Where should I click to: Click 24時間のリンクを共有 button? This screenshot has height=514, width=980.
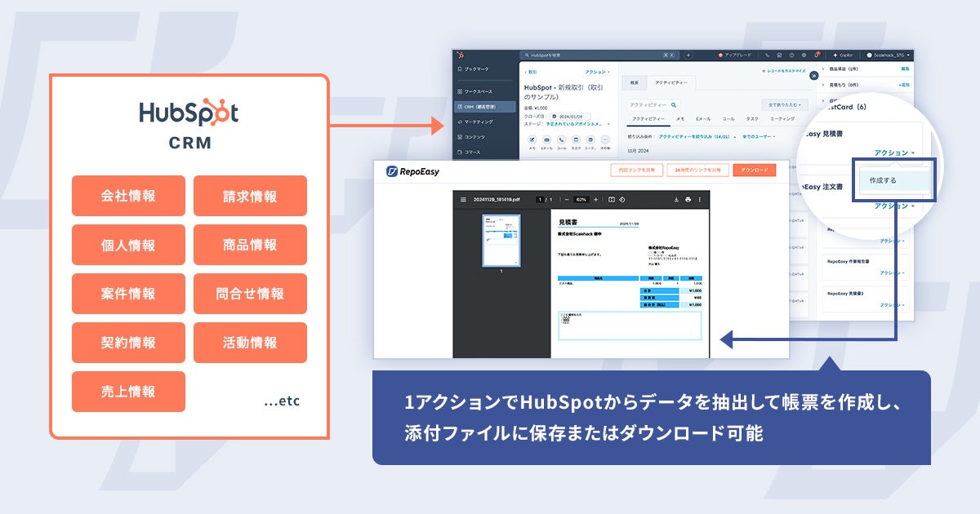tap(696, 171)
